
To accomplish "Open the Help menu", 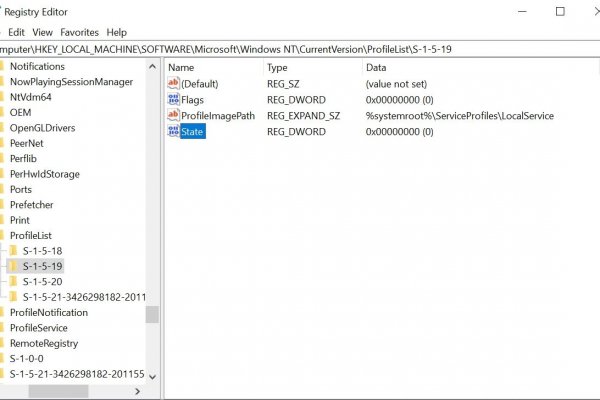I will click(x=116, y=32).
